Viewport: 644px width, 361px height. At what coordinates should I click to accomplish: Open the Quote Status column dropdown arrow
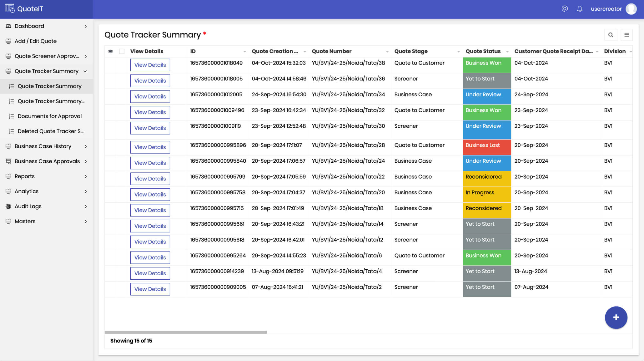pyautogui.click(x=507, y=52)
